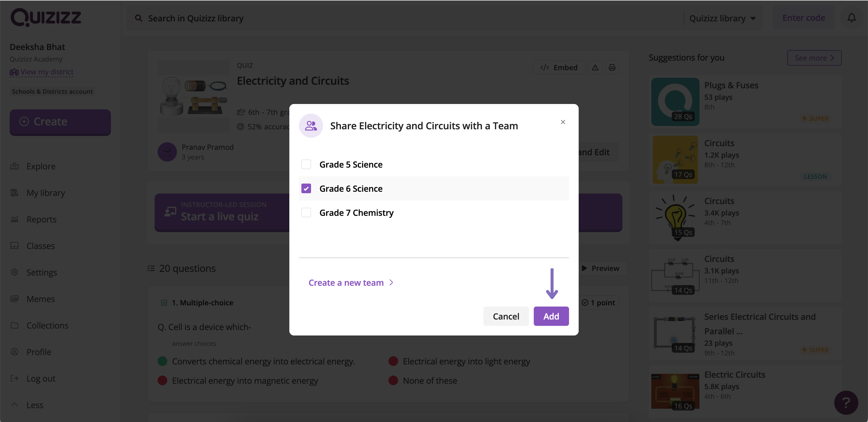The height and width of the screenshot is (422, 868).
Task: Click Log out in the sidebar
Action: click(x=41, y=379)
